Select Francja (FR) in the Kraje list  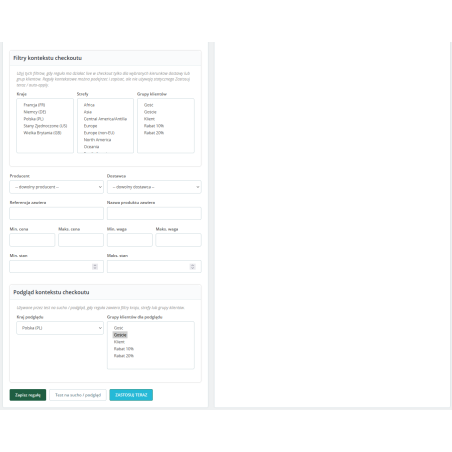tap(34, 105)
